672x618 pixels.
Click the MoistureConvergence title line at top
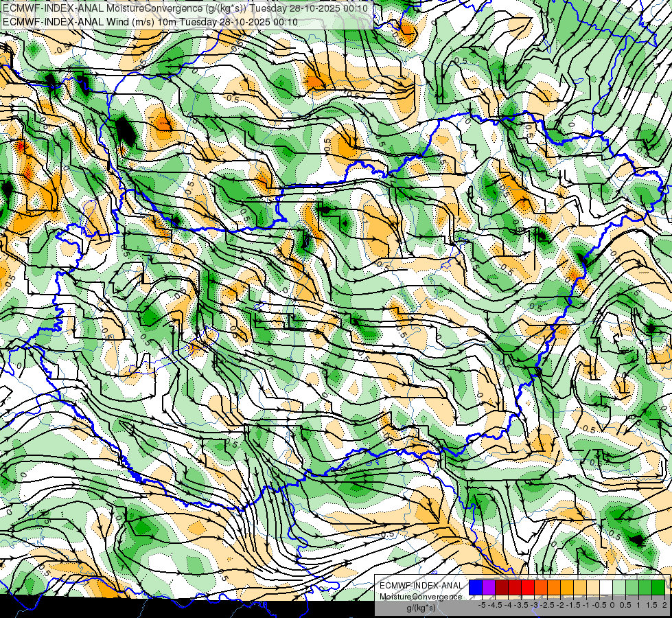click(x=185, y=8)
